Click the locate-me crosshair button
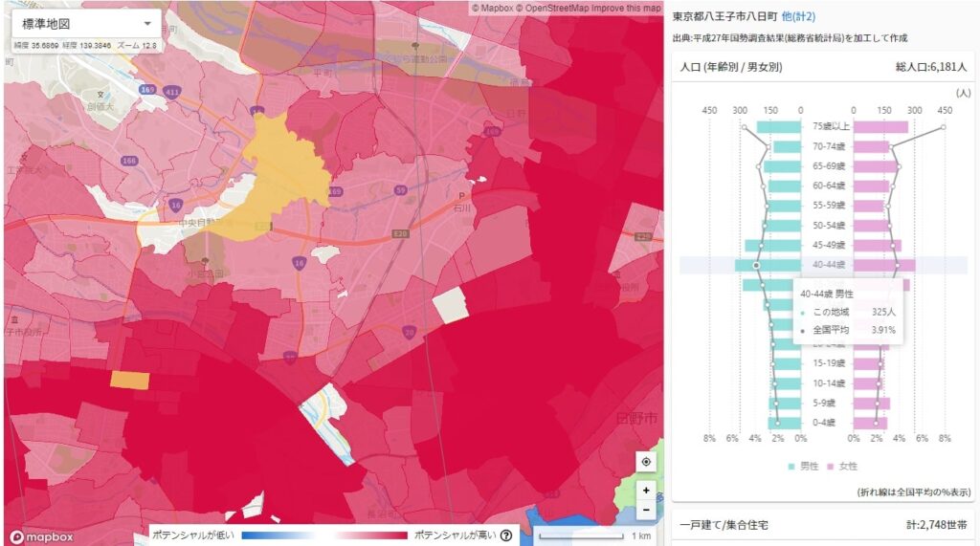This screenshot has width=980, height=546. pos(646,462)
